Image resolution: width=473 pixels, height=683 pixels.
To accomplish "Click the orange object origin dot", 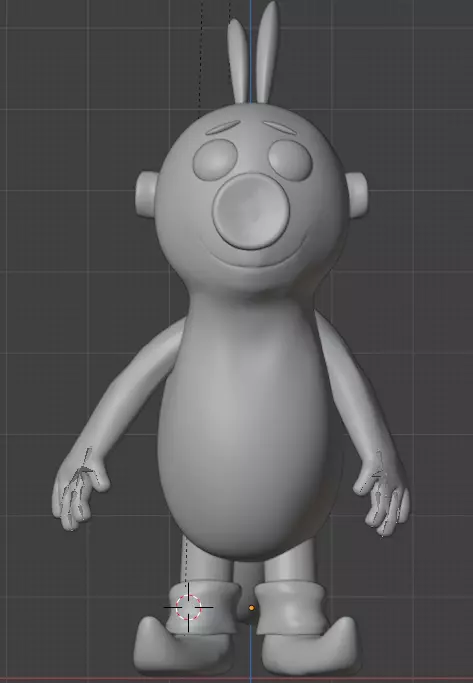I will [251, 608].
